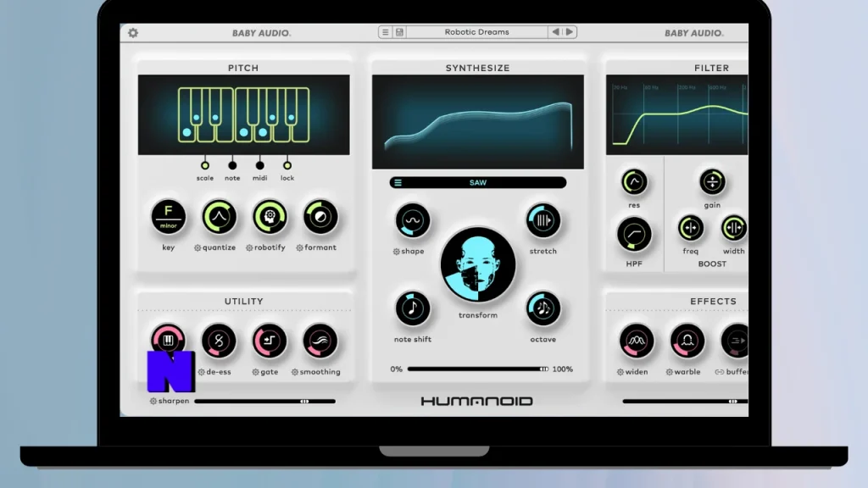Screen dimensions: 868x488
Task: Open formant settings gear
Action: click(x=299, y=248)
